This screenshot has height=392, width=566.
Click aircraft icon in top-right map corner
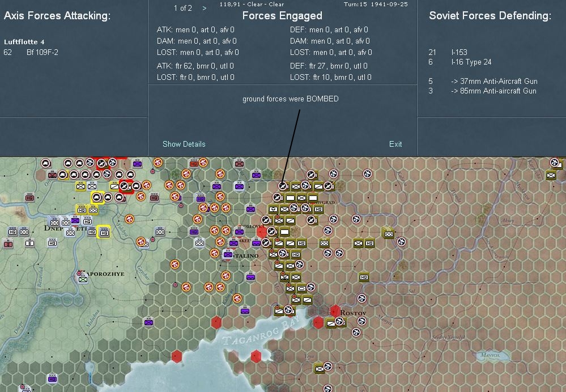(555, 163)
